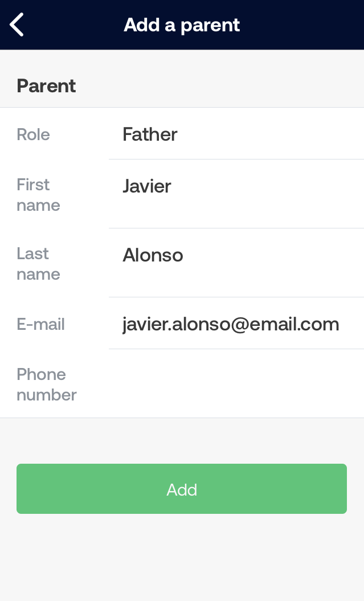Click the Last name field containing Alonso
Screen dimensions: 364x601
[x=236, y=263]
